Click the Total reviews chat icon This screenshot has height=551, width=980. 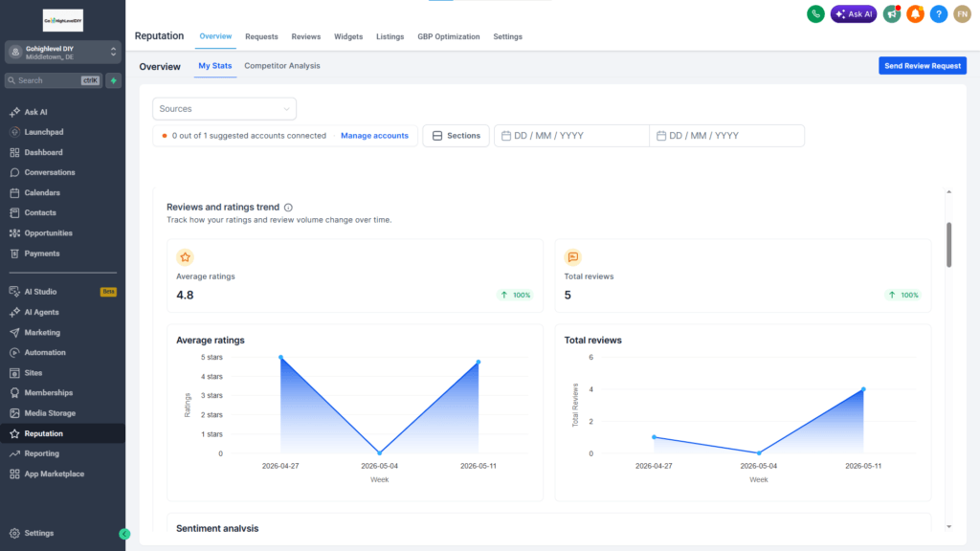[573, 257]
